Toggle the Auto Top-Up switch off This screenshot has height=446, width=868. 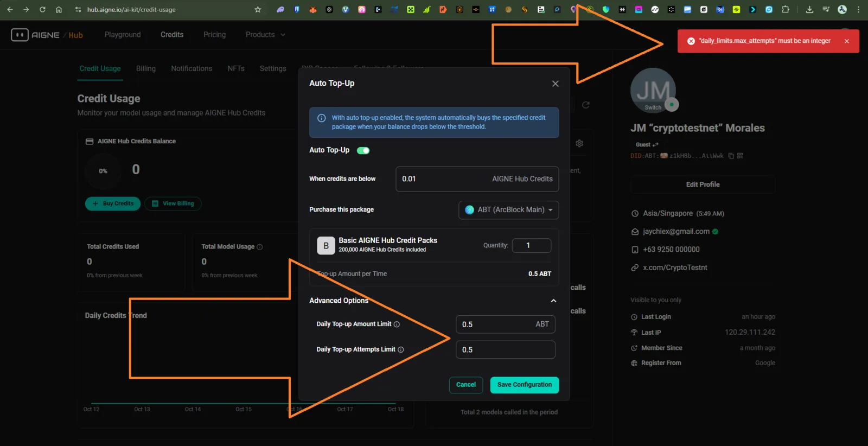[363, 150]
